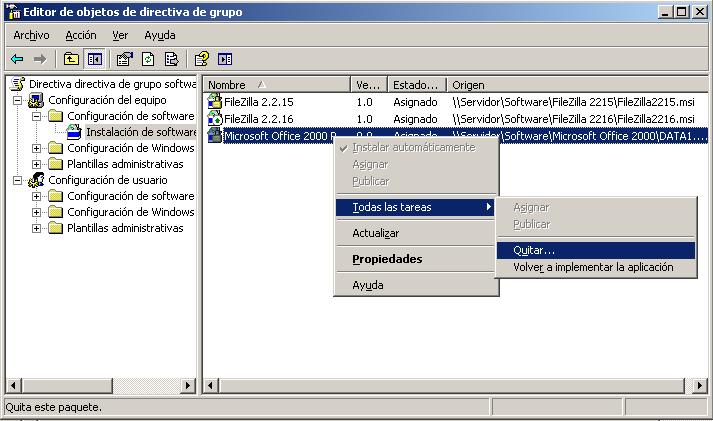Click the left pane horizontal scrollbar right arrow

188,385
